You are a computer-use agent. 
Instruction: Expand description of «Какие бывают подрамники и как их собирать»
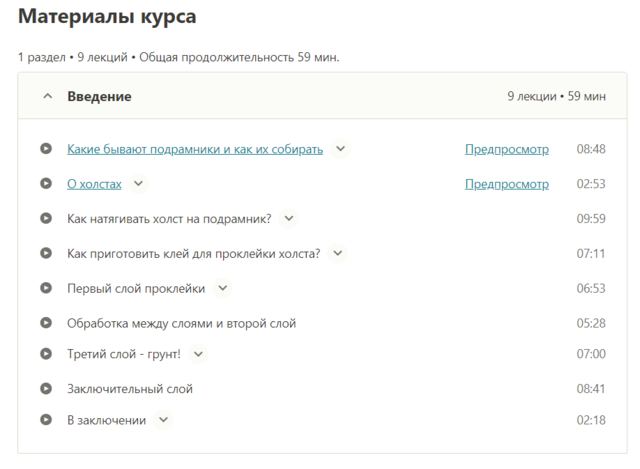tap(340, 149)
